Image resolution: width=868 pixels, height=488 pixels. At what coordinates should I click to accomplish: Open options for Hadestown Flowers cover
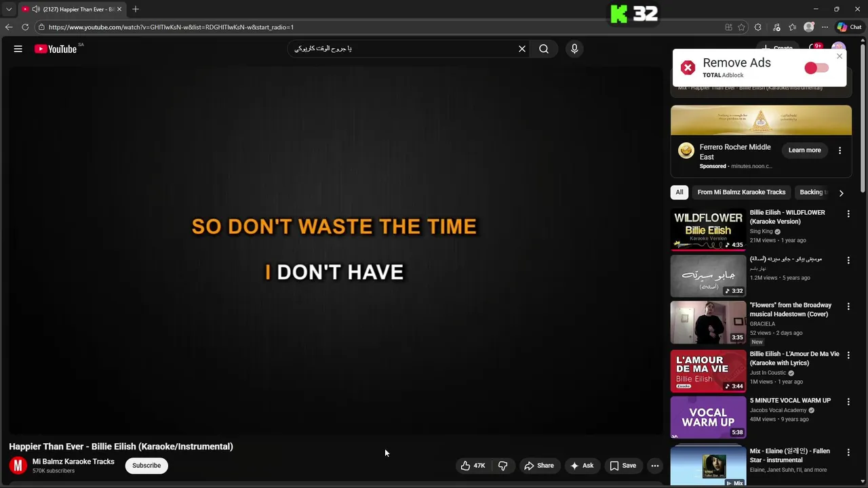848,306
